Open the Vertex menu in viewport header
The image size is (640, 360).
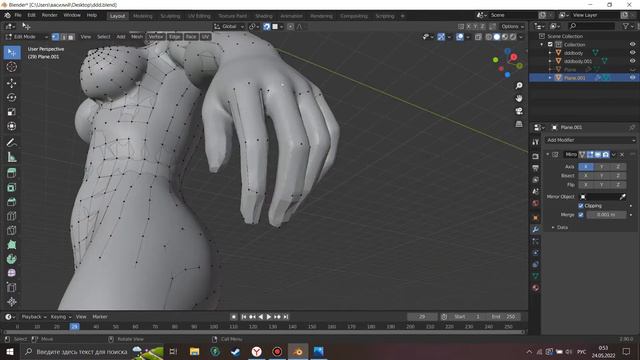(x=156, y=37)
